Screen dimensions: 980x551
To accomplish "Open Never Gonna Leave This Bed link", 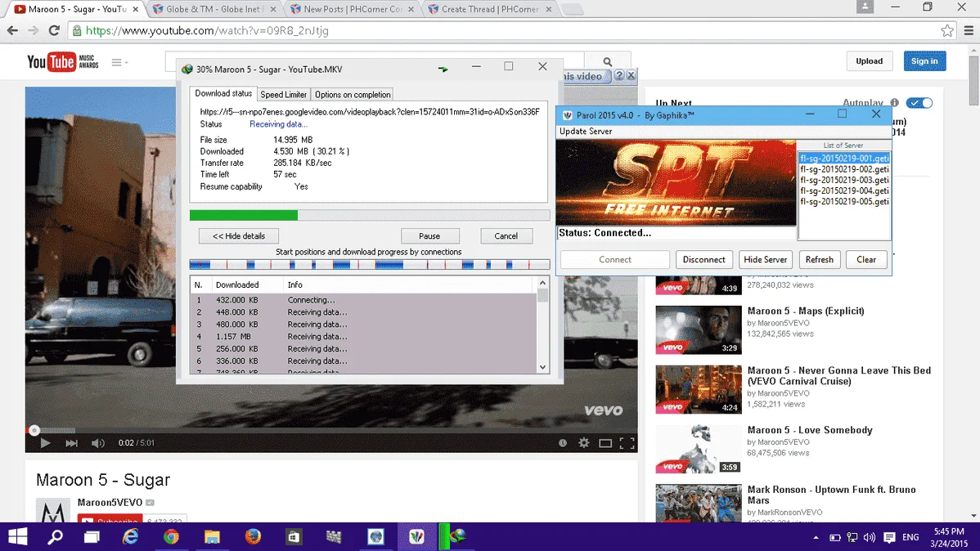I will 838,375.
